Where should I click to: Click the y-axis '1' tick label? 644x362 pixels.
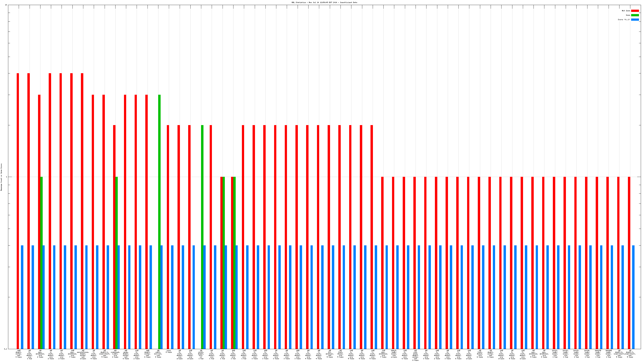coord(6,177)
